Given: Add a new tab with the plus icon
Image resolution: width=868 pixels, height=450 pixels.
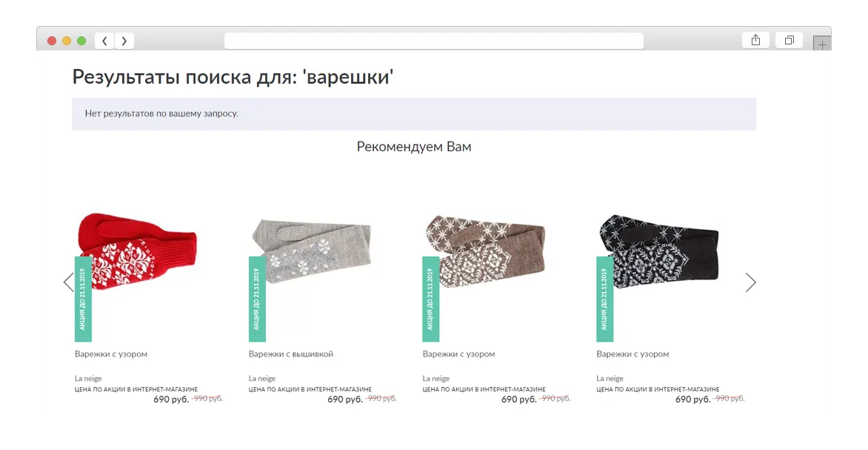Looking at the screenshot, I should [x=822, y=44].
